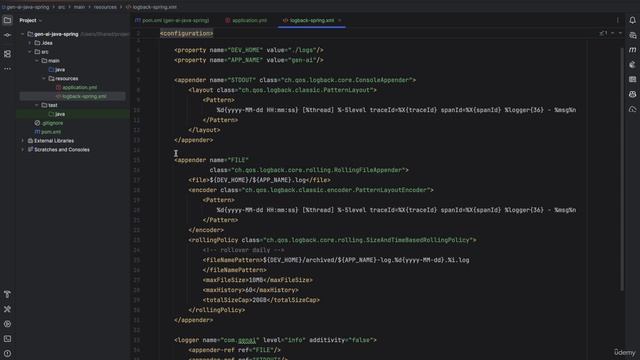The height and width of the screenshot is (360, 640).
Task: Open the Notifications bell
Action: pyautogui.click(x=632, y=20)
